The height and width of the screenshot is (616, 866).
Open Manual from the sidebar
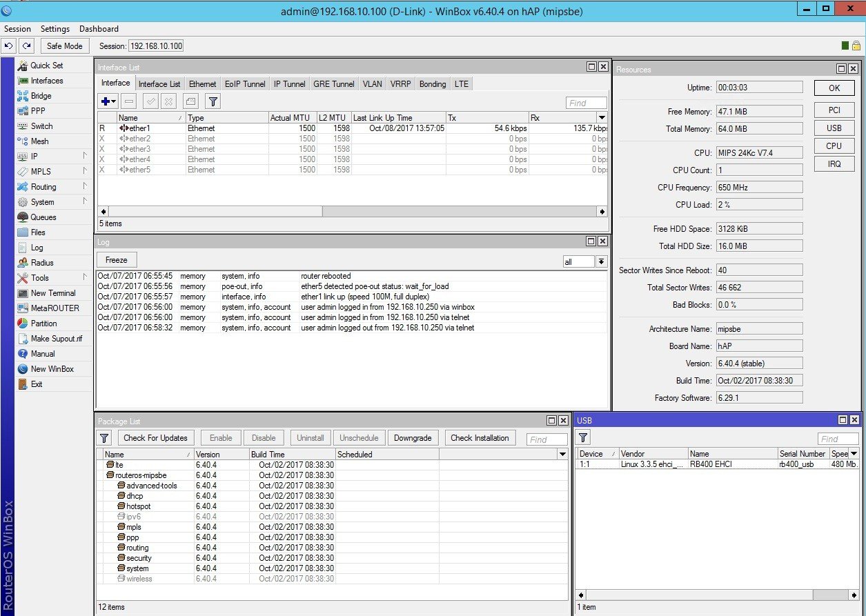tap(43, 354)
